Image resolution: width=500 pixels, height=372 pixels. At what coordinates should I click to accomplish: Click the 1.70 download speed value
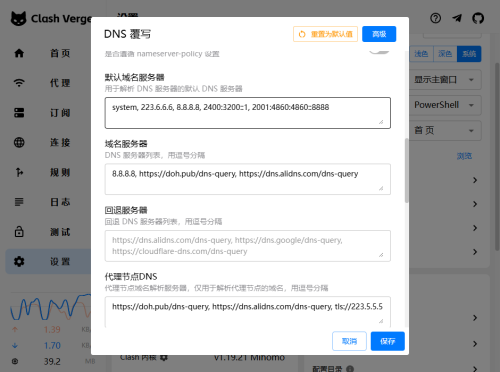[x=52, y=346]
